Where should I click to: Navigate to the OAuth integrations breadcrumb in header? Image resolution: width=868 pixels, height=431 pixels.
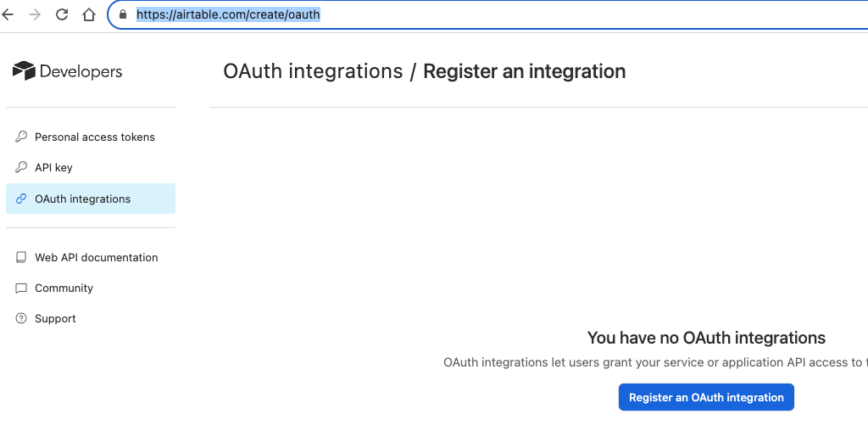313,71
